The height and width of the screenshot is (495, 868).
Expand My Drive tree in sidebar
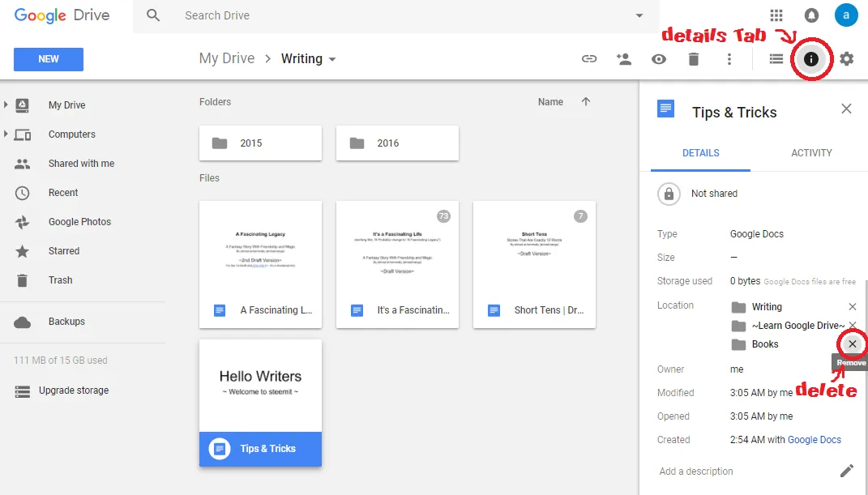(6, 105)
